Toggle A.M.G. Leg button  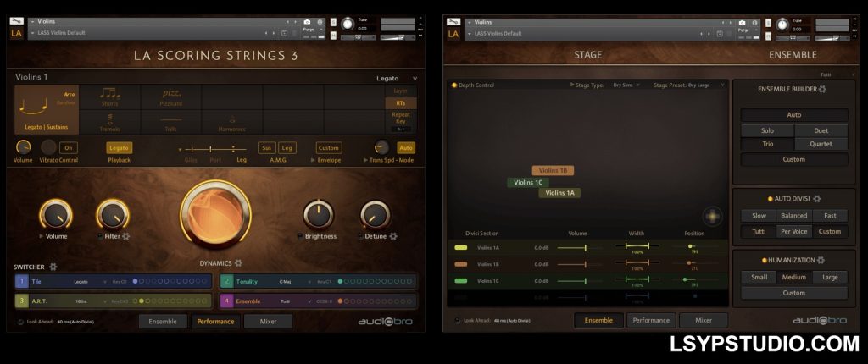[x=287, y=147]
